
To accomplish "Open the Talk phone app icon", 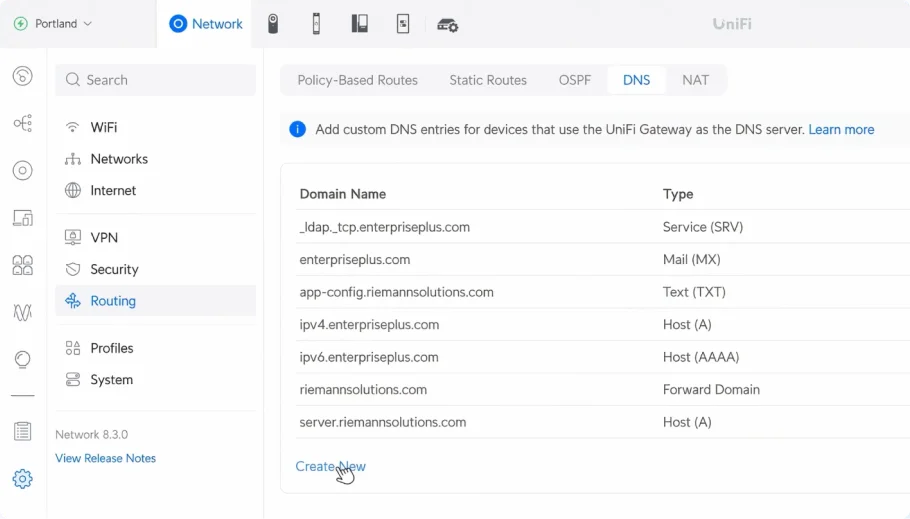I will (x=359, y=24).
